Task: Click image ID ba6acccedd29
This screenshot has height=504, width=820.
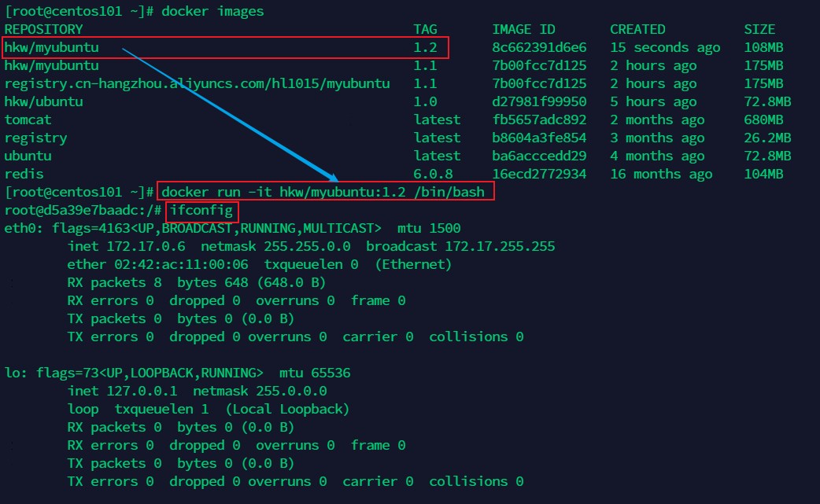Action: 539,156
